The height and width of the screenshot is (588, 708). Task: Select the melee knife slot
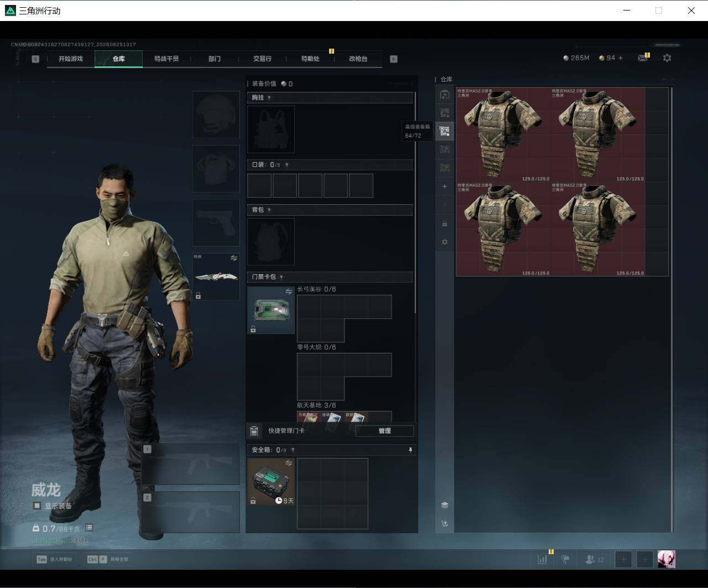[216, 277]
